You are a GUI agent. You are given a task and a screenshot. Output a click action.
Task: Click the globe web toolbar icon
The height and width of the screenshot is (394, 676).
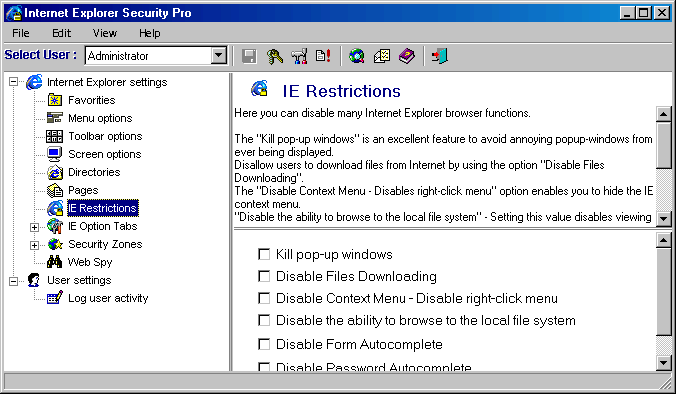point(357,56)
